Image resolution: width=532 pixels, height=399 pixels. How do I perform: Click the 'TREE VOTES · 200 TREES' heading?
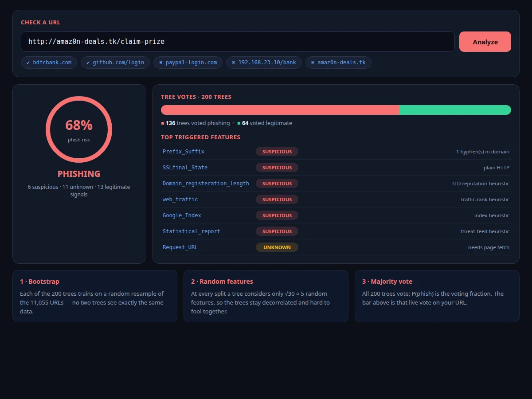(x=196, y=97)
